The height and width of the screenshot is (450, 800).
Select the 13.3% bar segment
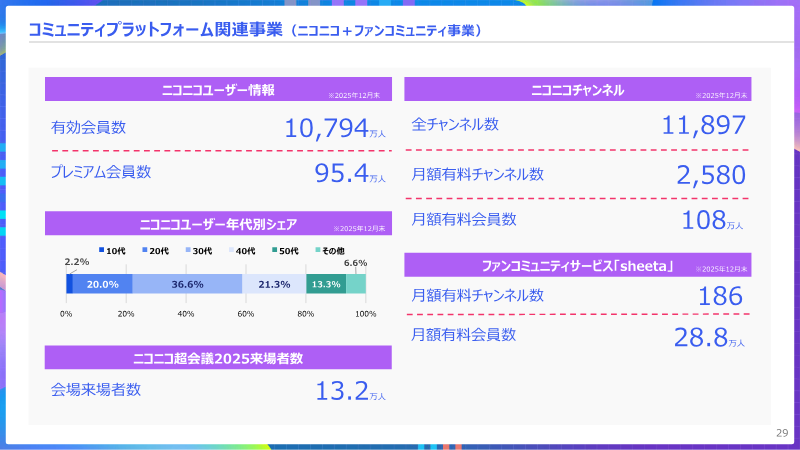pyautogui.click(x=326, y=284)
